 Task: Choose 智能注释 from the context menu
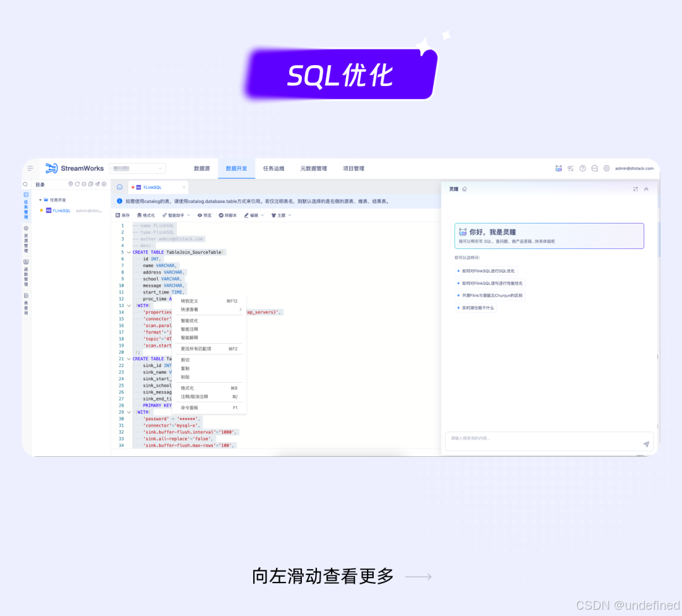pyautogui.click(x=209, y=329)
